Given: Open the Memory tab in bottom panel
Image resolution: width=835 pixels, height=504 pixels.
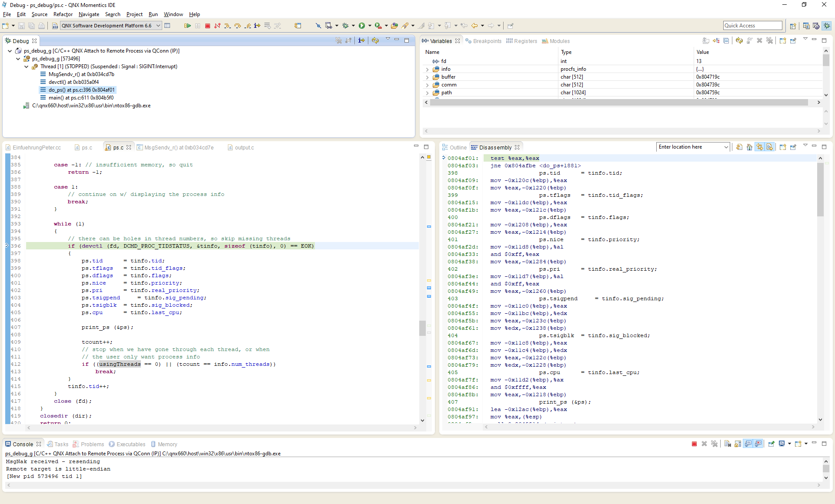Looking at the screenshot, I should [167, 444].
